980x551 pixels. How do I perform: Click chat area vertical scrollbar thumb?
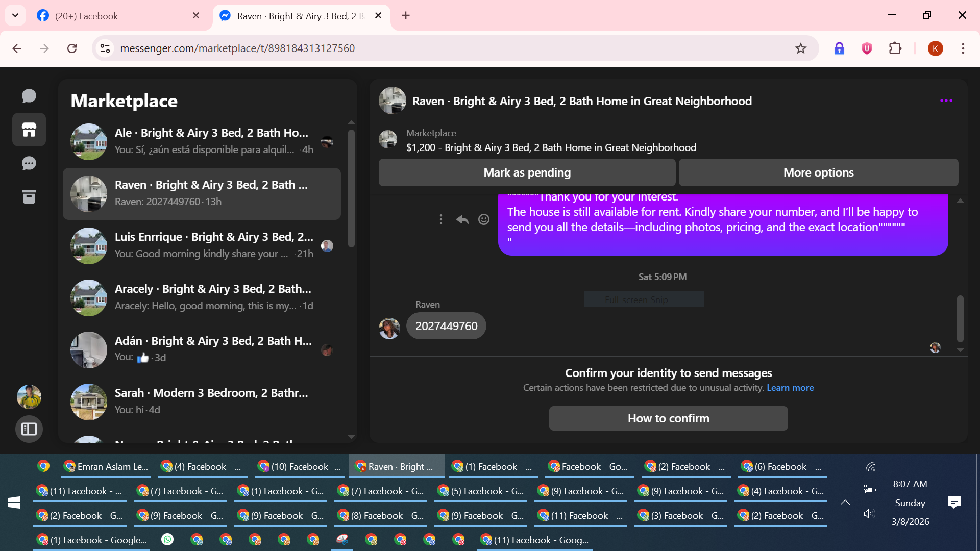point(960,318)
